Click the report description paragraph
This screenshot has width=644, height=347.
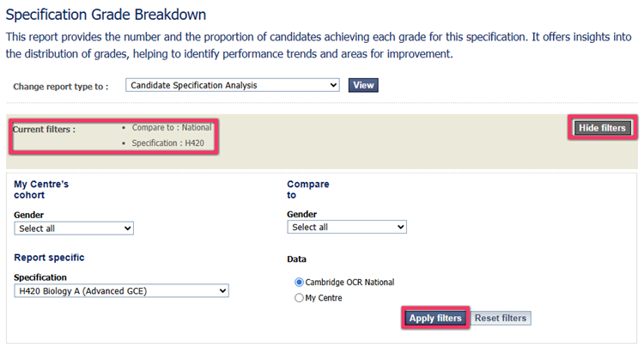click(x=318, y=46)
